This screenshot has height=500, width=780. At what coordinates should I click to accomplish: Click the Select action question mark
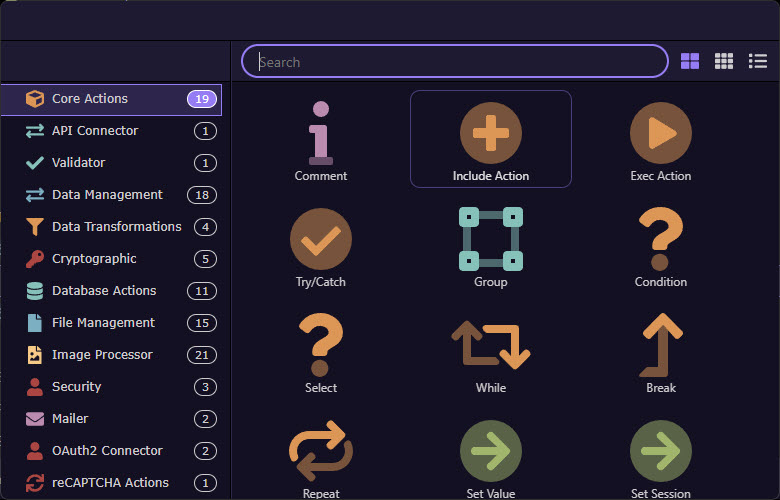(x=320, y=345)
